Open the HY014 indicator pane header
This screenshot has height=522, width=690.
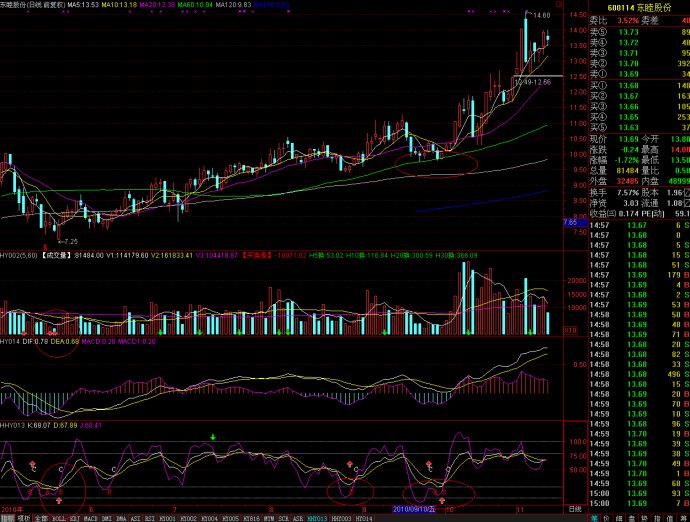click(x=10, y=342)
